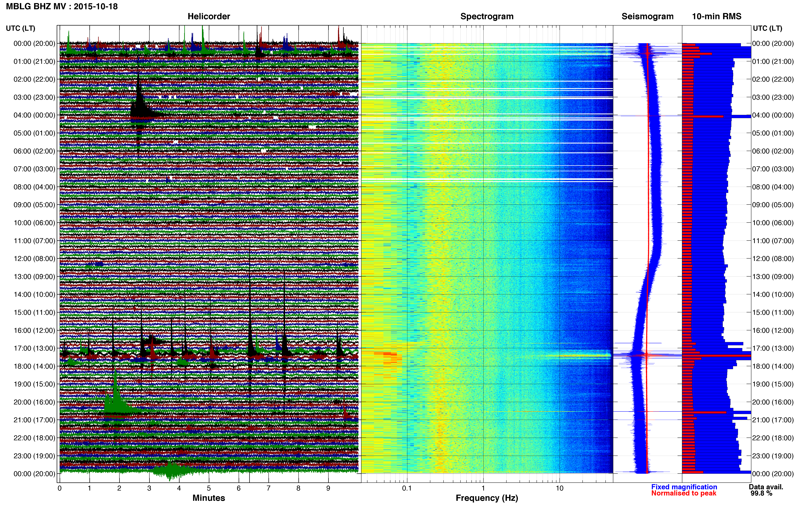Image resolution: width=812 pixels, height=508 pixels.
Task: Click "23:00 (19:00)" on the helicorder time axis
Action: coord(34,456)
